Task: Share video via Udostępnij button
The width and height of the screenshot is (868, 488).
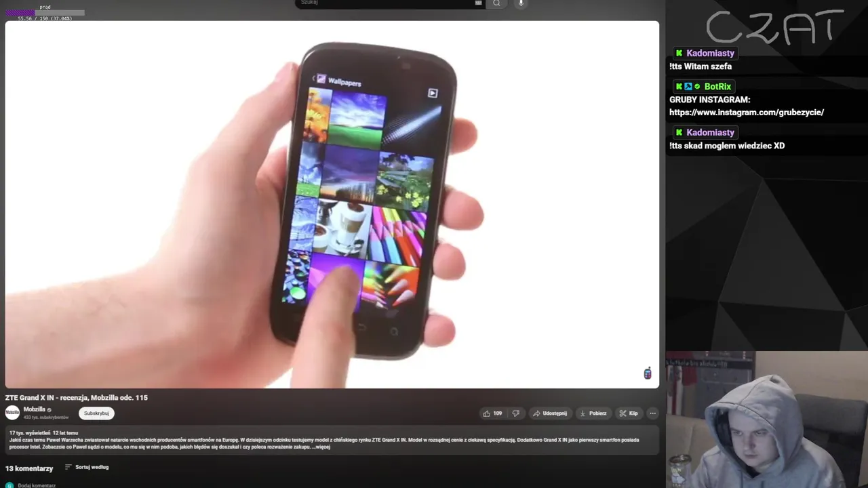Action: click(550, 413)
